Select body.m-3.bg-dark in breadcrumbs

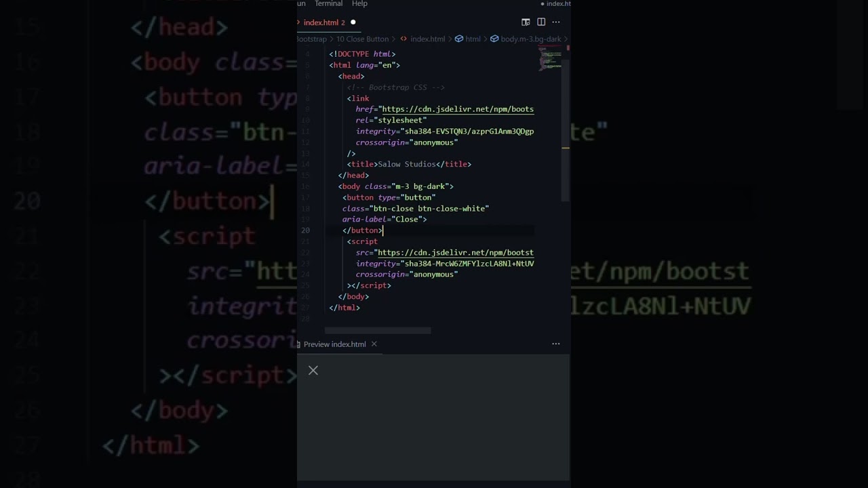pos(530,39)
